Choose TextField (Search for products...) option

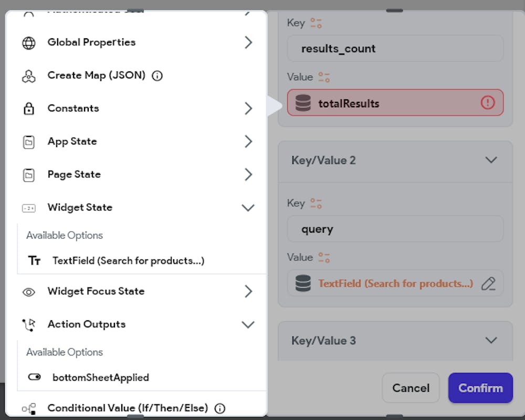pyautogui.click(x=128, y=260)
